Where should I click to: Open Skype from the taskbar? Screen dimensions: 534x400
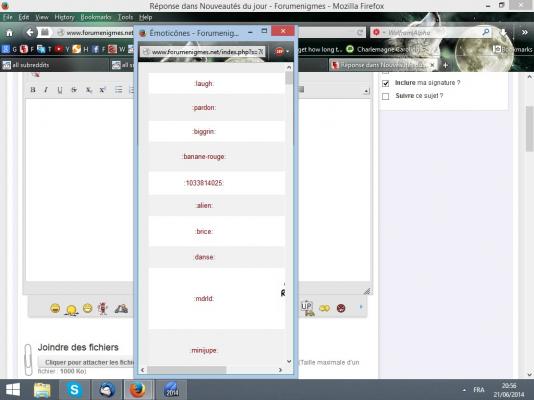[74, 390]
